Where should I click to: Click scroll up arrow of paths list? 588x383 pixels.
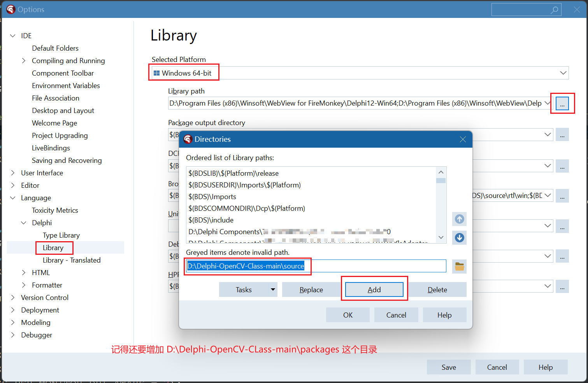click(x=441, y=172)
